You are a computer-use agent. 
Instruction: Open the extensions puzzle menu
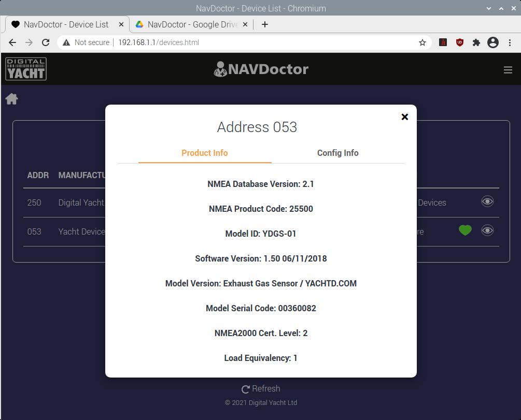[x=476, y=42]
